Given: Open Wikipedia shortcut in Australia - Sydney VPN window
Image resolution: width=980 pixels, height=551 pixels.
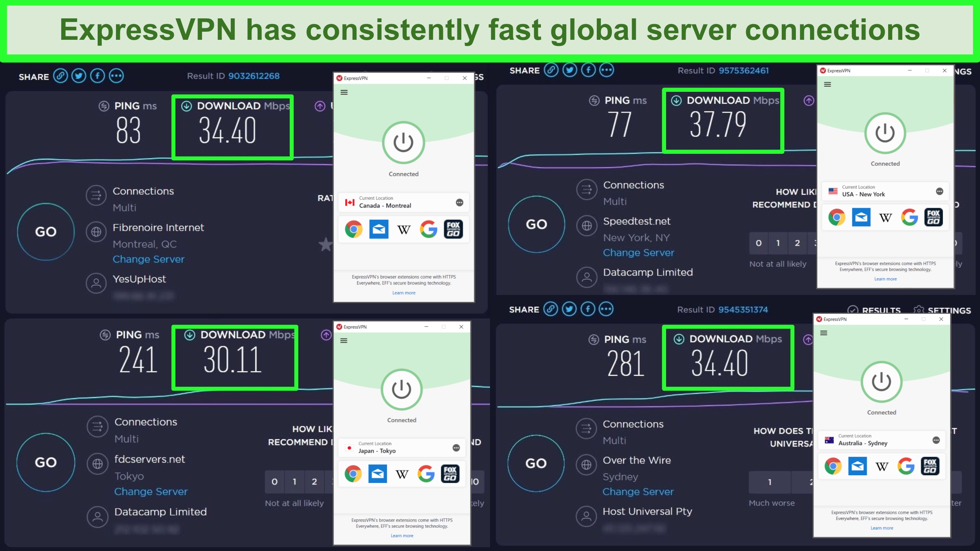Looking at the screenshot, I should (x=882, y=466).
